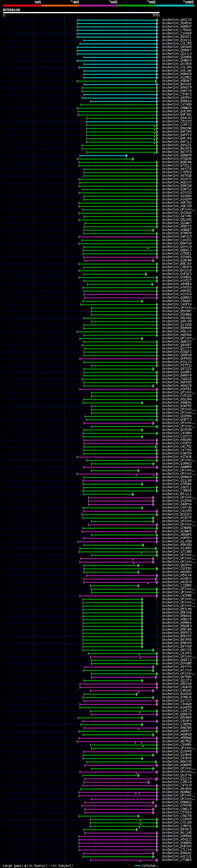Click the UniRef100_B9NTQ8 label
197x868 pixels.
[176, 186]
